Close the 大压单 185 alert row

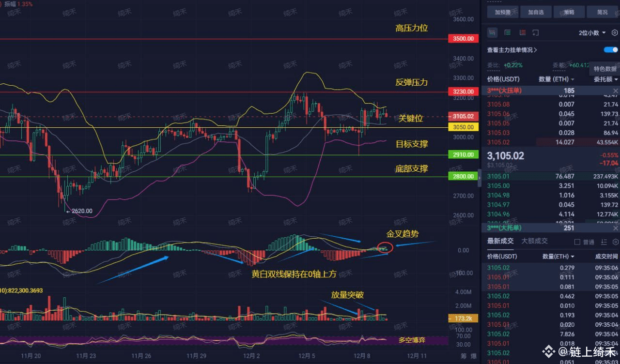(x=616, y=91)
